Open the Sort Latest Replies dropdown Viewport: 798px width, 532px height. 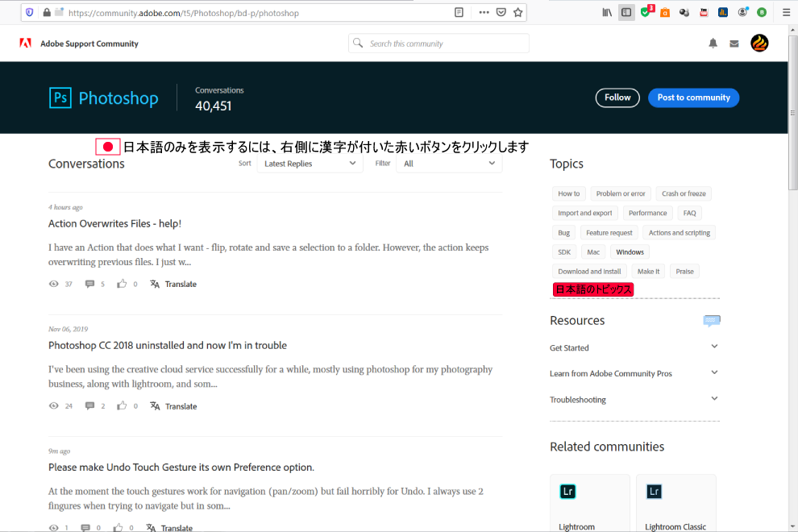(310, 164)
